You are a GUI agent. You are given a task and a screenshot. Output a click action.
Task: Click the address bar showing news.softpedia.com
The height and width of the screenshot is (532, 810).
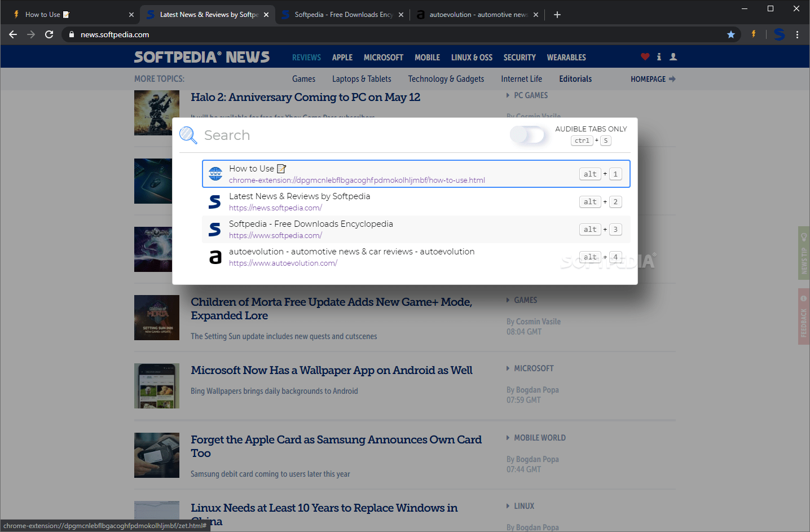tap(400, 34)
